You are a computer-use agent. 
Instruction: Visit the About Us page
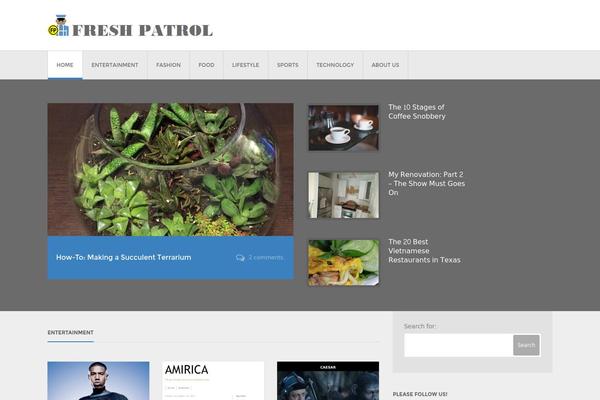385,65
